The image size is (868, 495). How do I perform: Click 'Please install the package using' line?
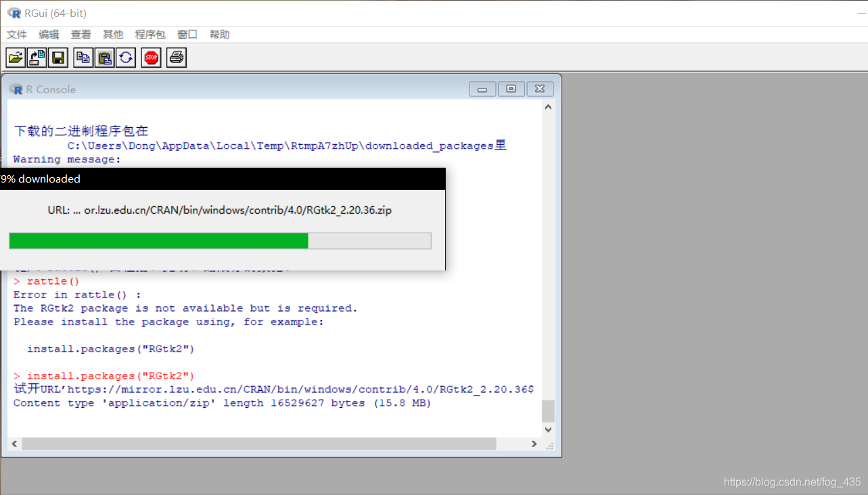168,322
